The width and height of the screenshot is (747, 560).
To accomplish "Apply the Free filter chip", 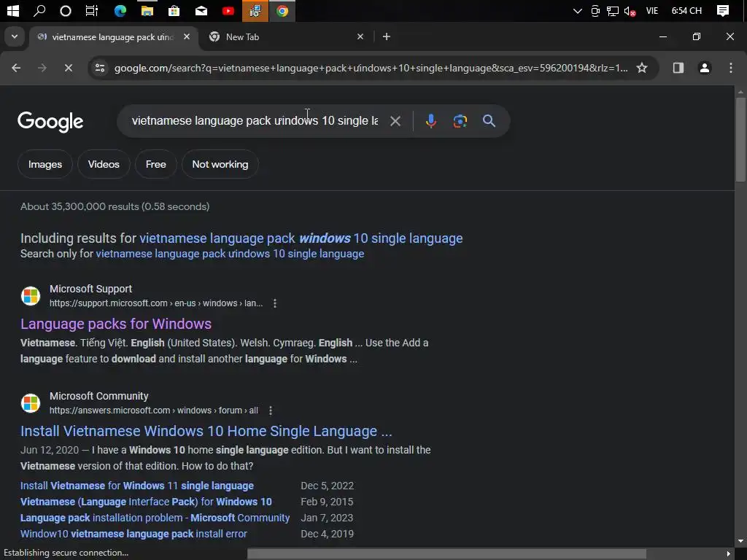I will coord(156,164).
